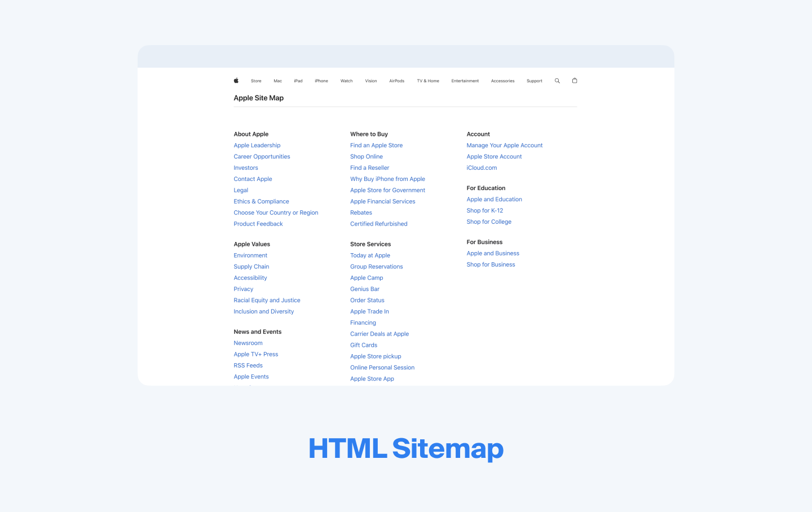Open Racial Equity and Justice link
The height and width of the screenshot is (512, 812).
[x=267, y=301]
